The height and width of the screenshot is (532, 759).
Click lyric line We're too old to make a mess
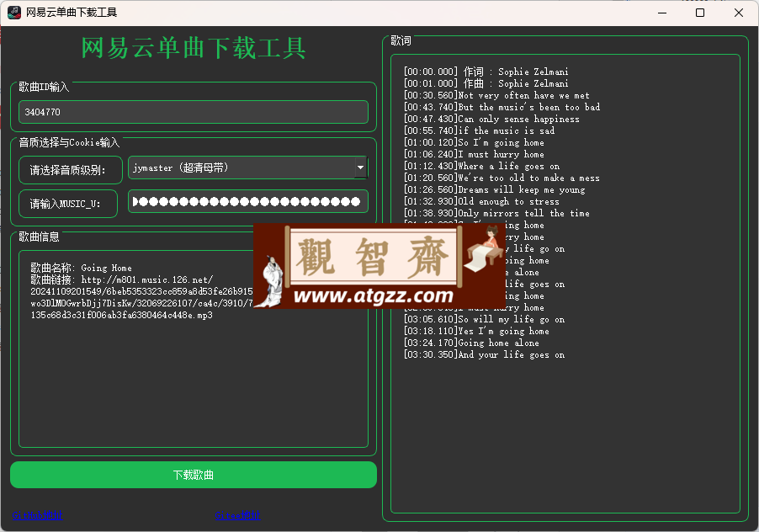click(502, 178)
